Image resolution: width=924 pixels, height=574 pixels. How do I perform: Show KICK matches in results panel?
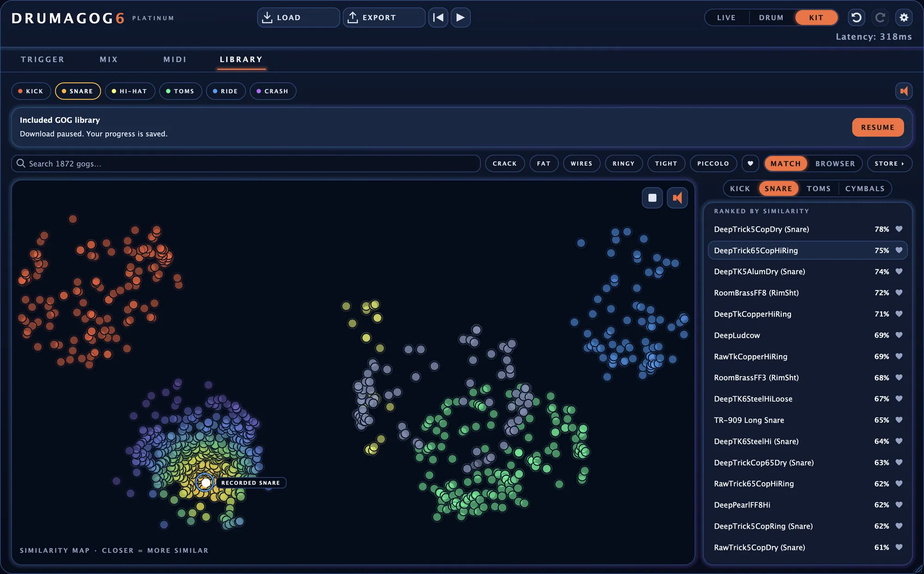[740, 188]
